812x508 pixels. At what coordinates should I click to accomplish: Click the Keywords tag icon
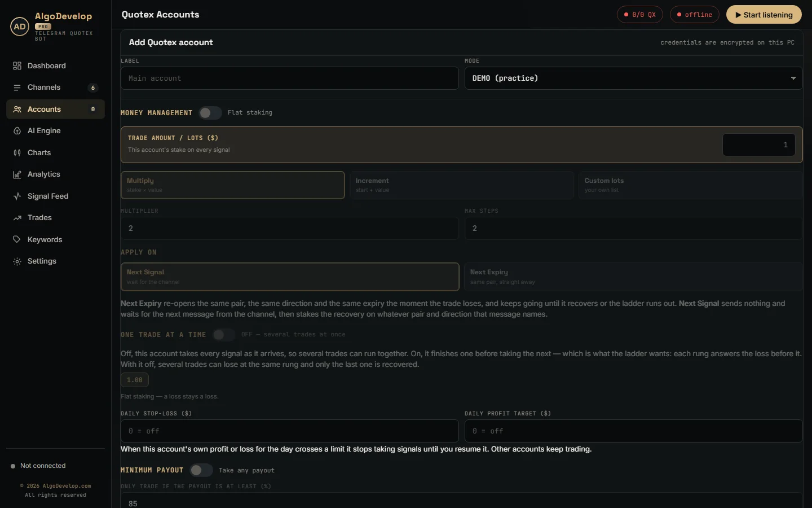pyautogui.click(x=17, y=240)
